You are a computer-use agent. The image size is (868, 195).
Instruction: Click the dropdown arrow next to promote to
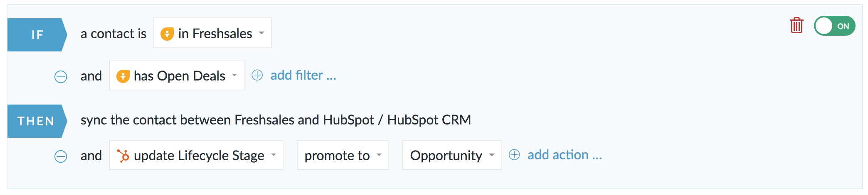(x=379, y=155)
